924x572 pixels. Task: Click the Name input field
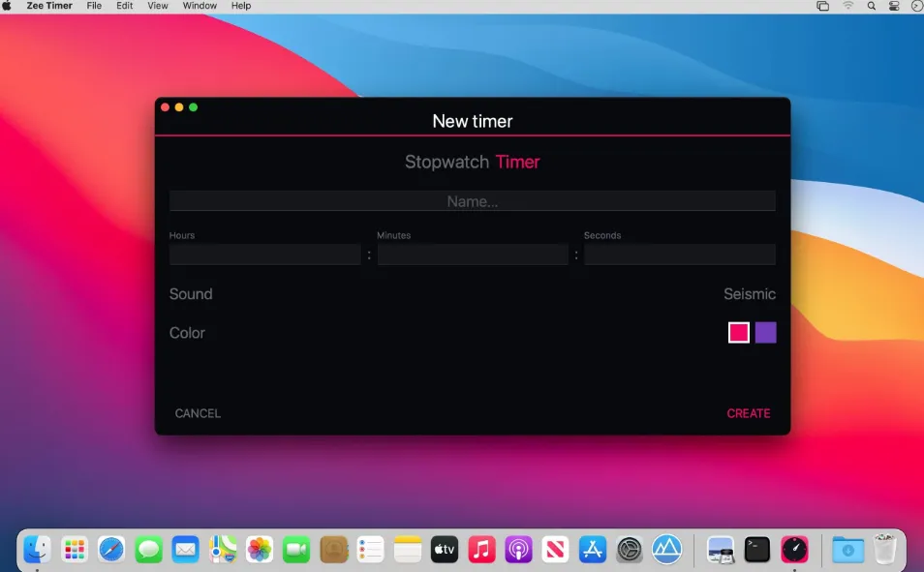pos(472,201)
